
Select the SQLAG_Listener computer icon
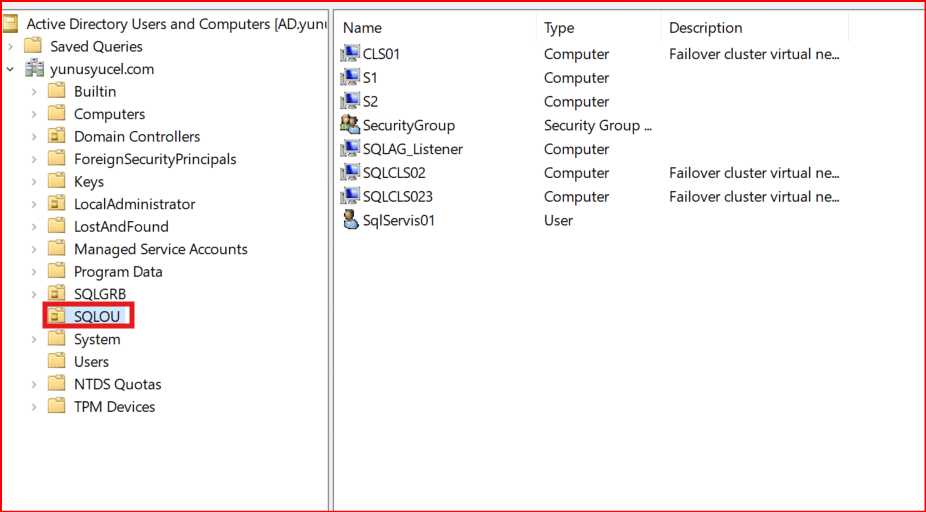click(x=350, y=149)
